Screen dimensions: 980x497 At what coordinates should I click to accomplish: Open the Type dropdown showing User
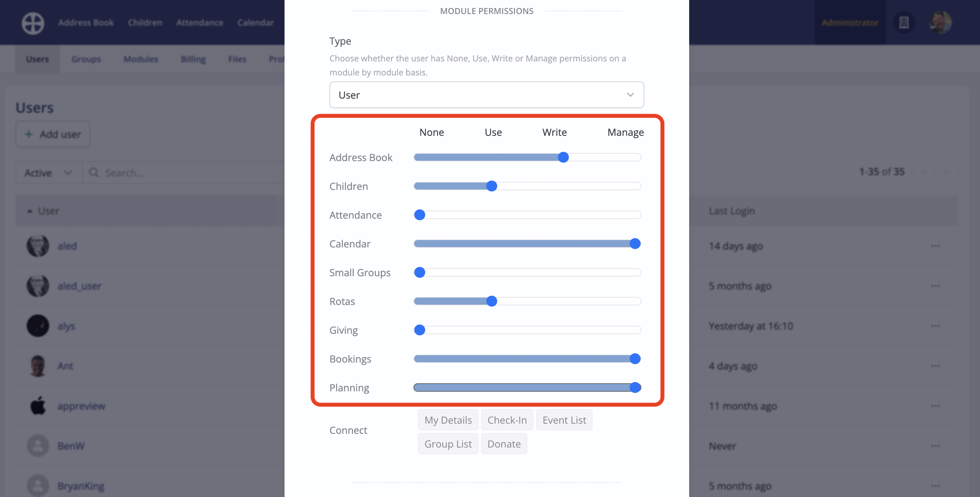point(486,95)
